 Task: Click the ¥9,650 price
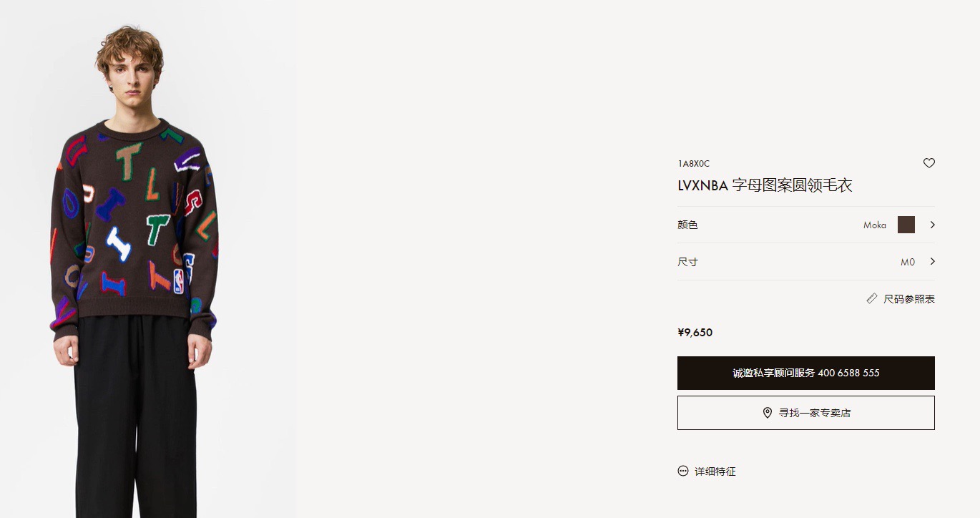point(695,332)
